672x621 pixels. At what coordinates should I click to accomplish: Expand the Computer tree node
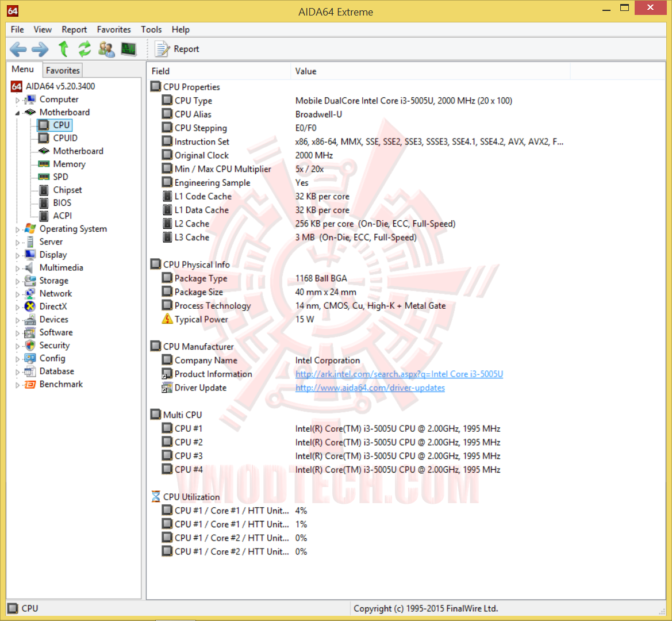click(18, 100)
